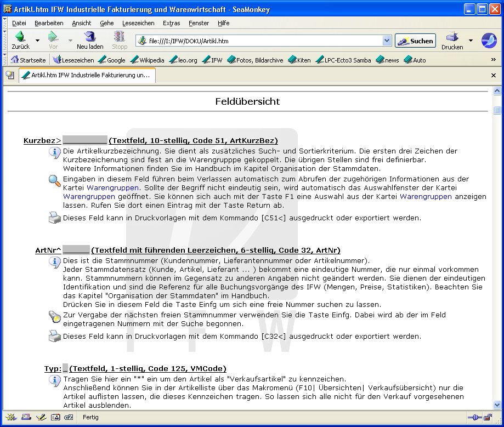This screenshot has width=504, height=427.
Task: Click the security lock icon
Action: click(x=487, y=417)
